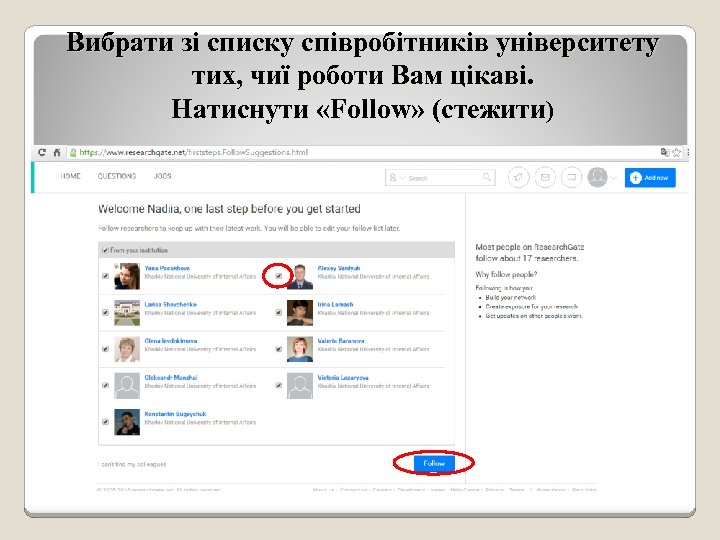Open Alexey Serdyuk's profile name link
Viewport: 720px width, 540px height.
[x=339, y=268]
